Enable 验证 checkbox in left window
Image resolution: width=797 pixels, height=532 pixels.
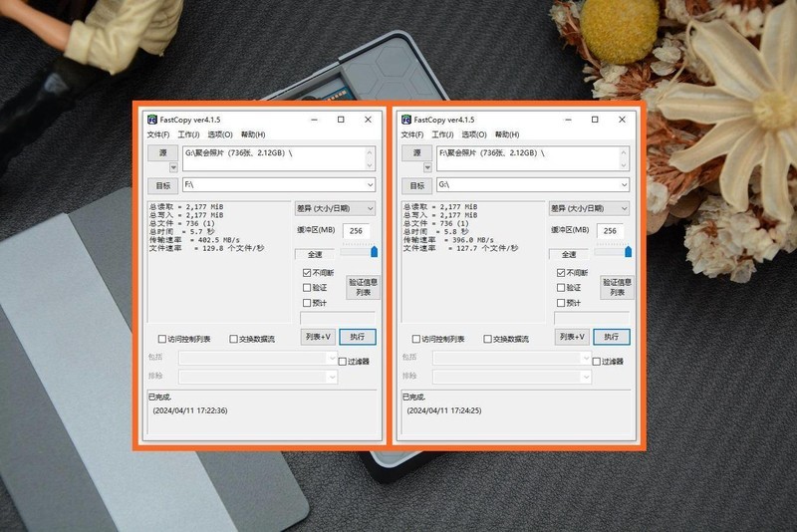307,288
